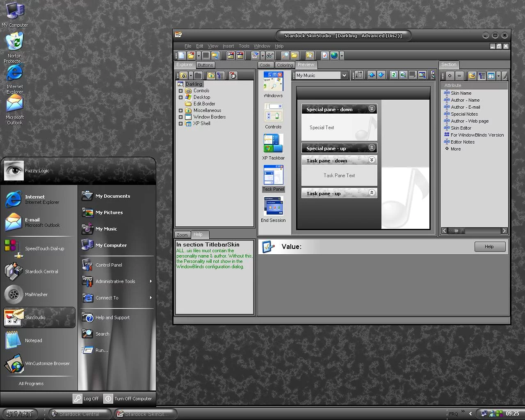Viewport: 525px width, 420px height.
Task: Open the My Music preview dropdown
Action: [344, 75]
